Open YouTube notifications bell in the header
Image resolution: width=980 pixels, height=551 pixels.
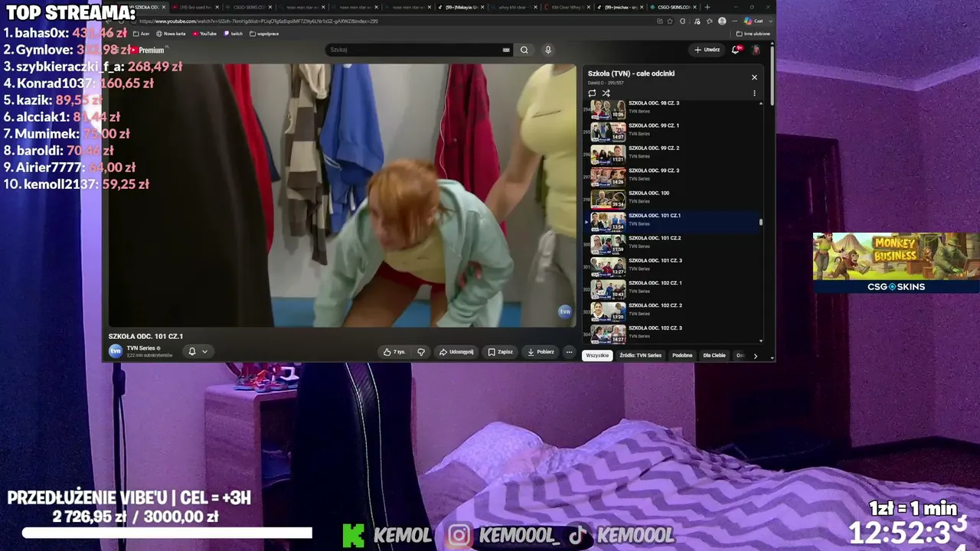click(x=736, y=50)
